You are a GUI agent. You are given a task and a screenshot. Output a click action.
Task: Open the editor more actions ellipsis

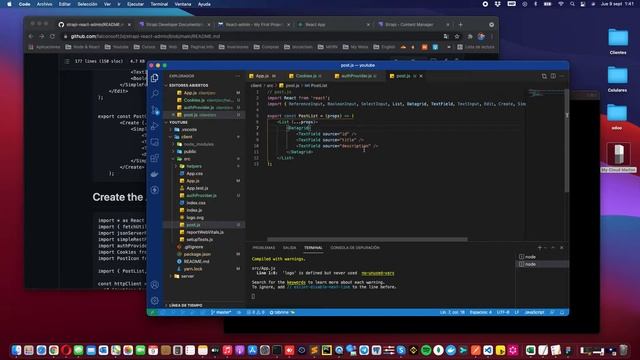pos(562,76)
